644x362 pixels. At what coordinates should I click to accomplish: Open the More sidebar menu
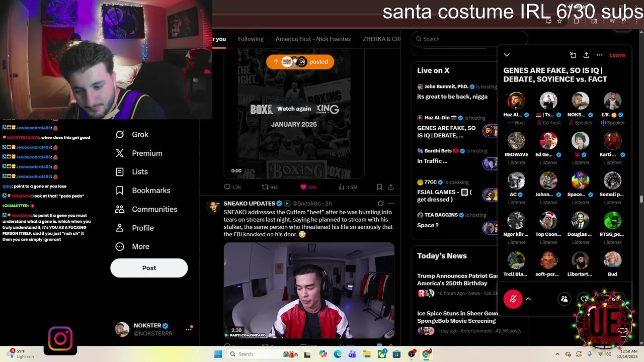[132, 246]
